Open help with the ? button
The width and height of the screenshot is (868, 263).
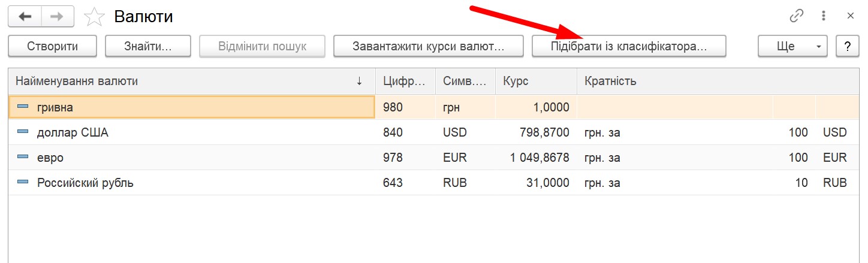(x=848, y=46)
